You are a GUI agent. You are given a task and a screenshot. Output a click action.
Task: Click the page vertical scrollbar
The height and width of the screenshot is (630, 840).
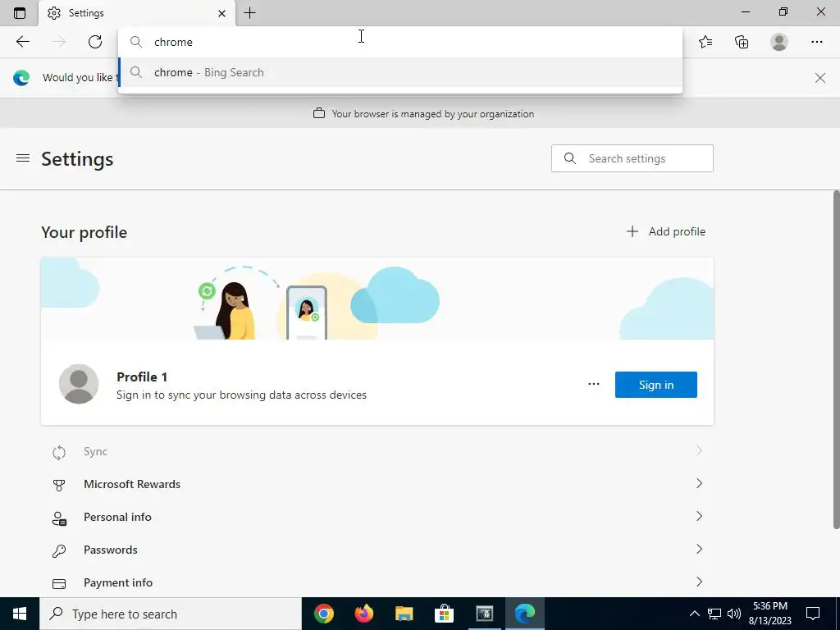point(836,359)
